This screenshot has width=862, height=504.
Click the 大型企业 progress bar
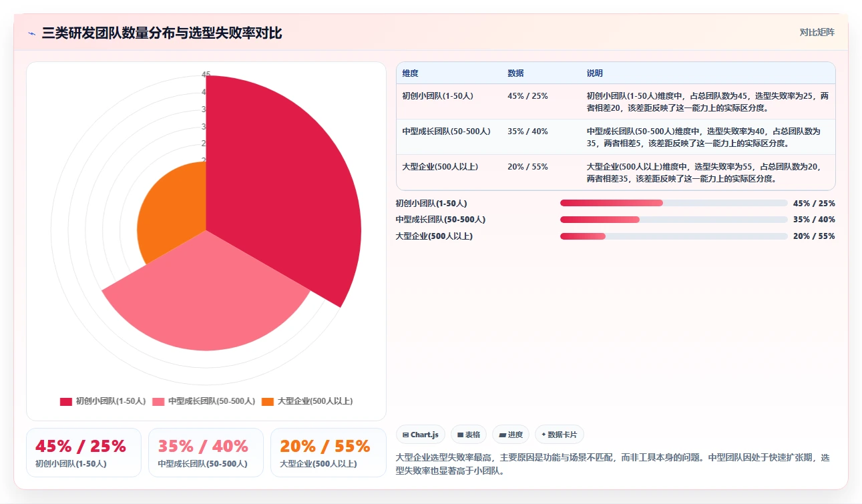point(674,236)
